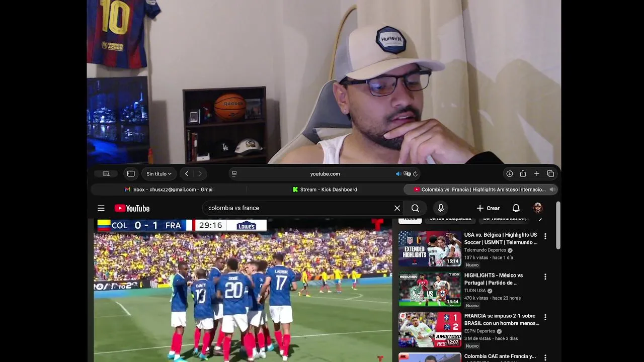Open the YouTube hamburger guide menu
The width and height of the screenshot is (644, 362).
pyautogui.click(x=101, y=208)
